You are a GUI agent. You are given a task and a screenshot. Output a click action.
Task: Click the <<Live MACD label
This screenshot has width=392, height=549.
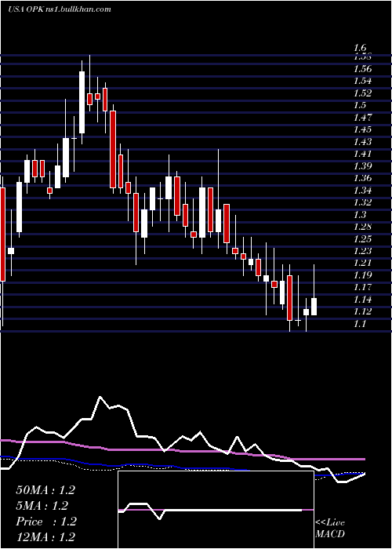pyautogui.click(x=330, y=529)
